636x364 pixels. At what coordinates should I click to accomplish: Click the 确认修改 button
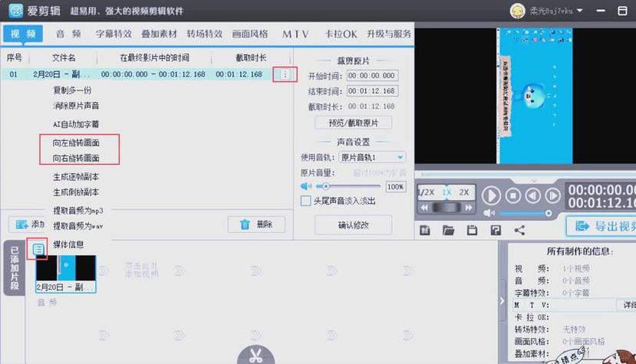click(x=353, y=225)
